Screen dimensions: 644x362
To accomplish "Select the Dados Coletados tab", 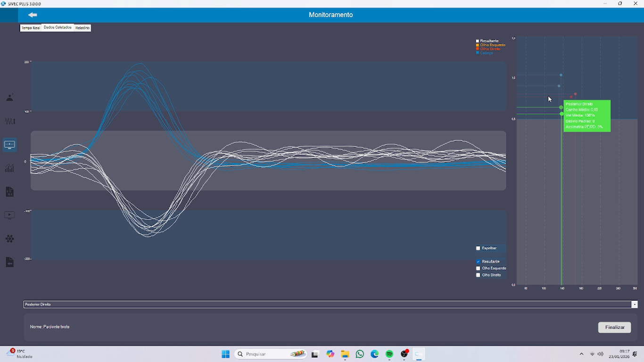I will click(58, 27).
